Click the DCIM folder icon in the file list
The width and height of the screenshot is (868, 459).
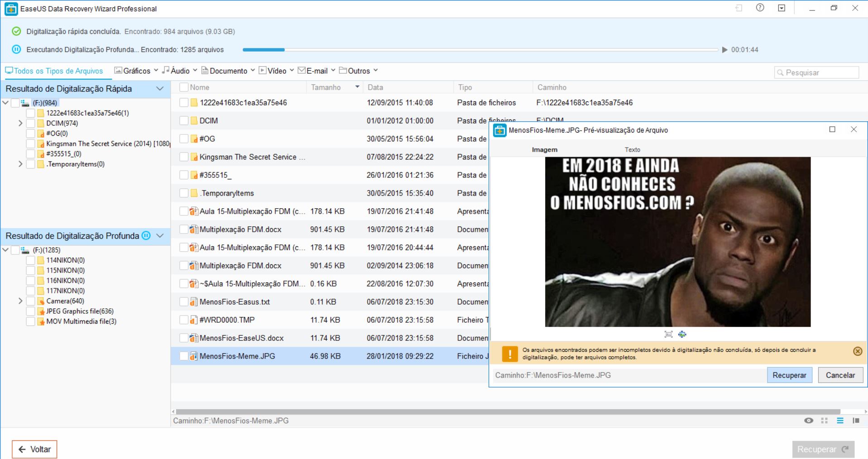pyautogui.click(x=194, y=121)
